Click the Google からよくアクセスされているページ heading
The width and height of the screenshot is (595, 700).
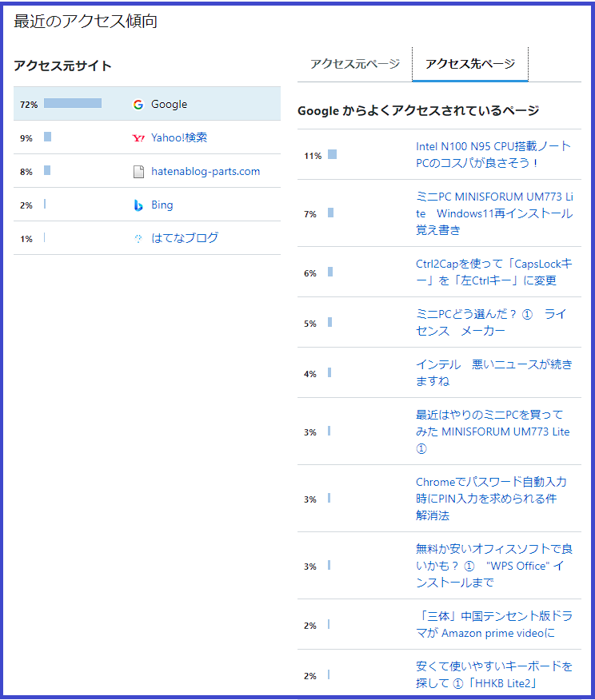(418, 110)
